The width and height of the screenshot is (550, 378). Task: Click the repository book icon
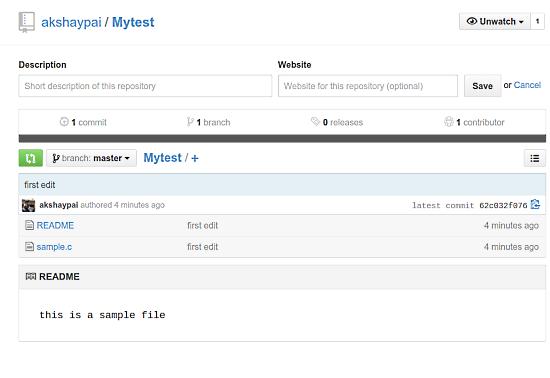pyautogui.click(x=27, y=22)
